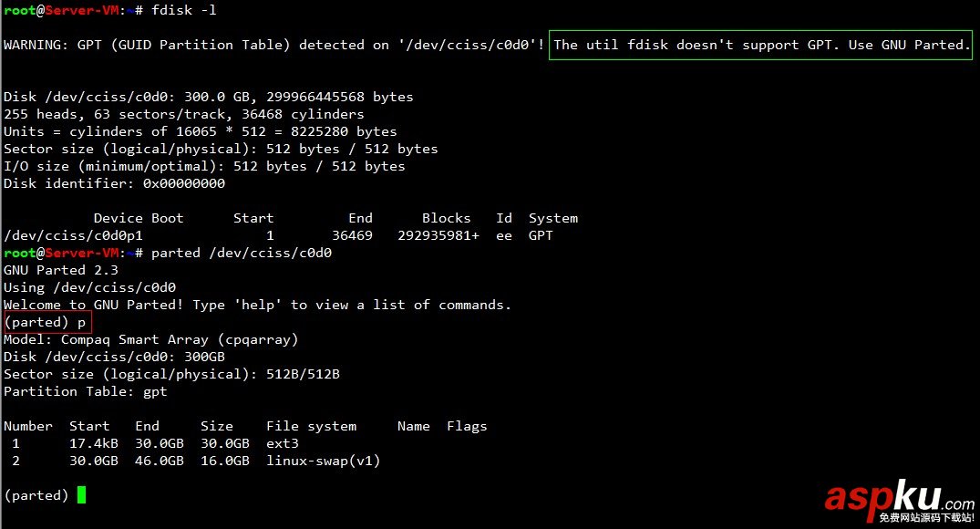The image size is (980, 529).
Task: Click the 'ext3' file system entry
Action: click(283, 443)
